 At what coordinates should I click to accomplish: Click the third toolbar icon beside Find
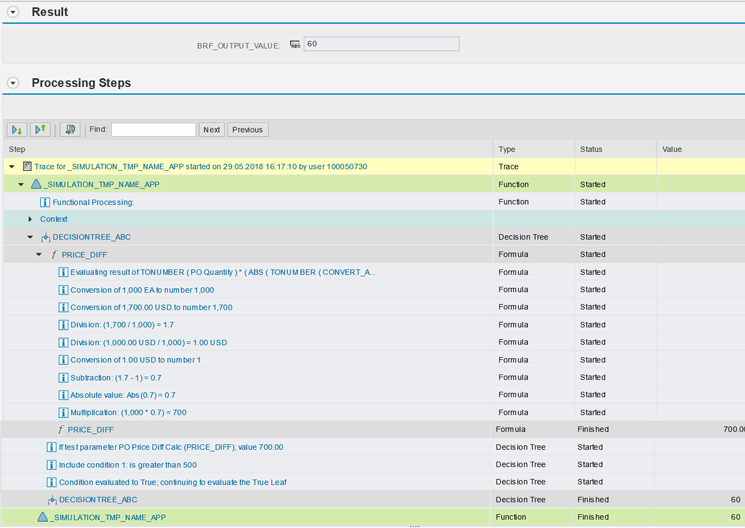point(70,130)
